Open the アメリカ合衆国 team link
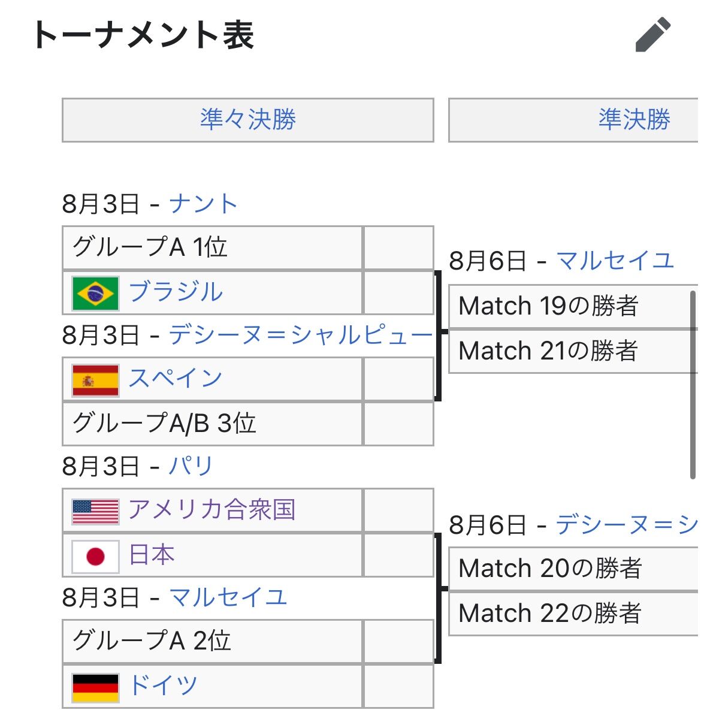 pos(211,510)
